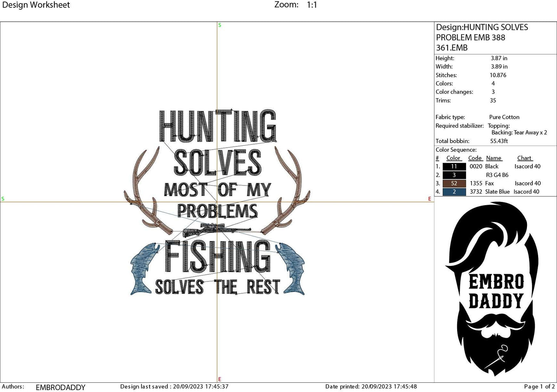The height and width of the screenshot is (392, 557).
Task: Select the SOLVES THE REST lettering
Action: click(218, 287)
